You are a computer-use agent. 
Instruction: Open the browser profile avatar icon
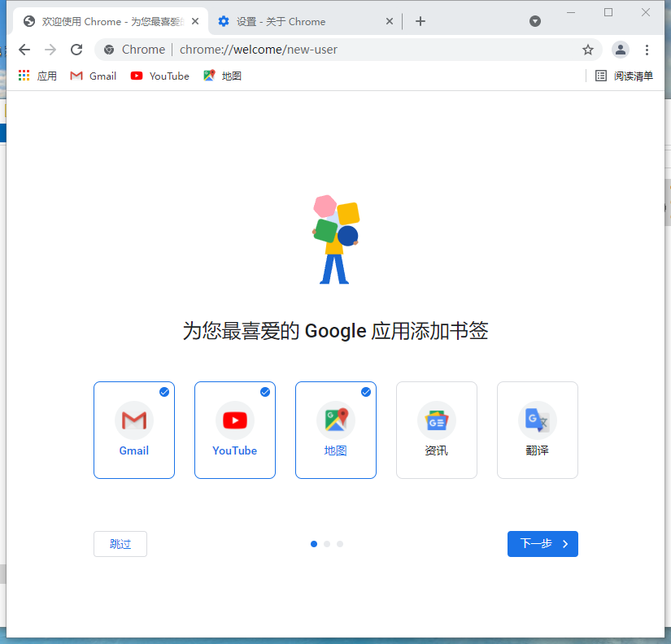pos(620,50)
